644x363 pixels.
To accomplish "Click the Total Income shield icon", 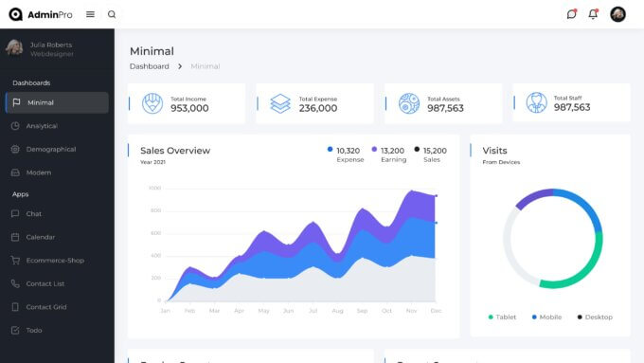I will point(152,103).
